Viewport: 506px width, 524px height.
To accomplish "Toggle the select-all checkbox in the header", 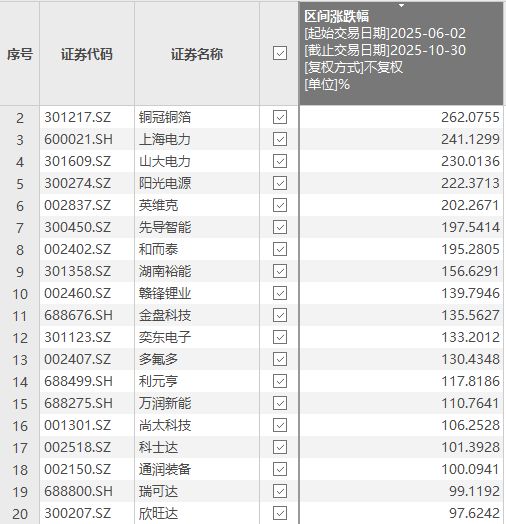I will click(x=280, y=53).
